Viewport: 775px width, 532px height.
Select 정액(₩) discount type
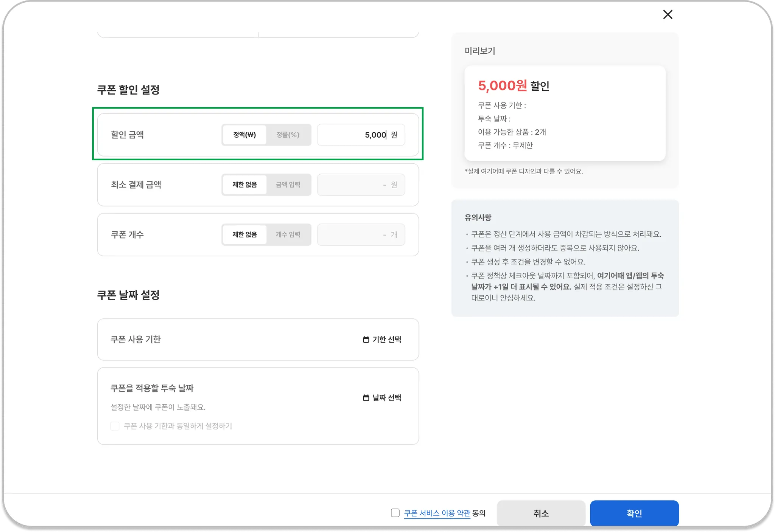tap(244, 135)
